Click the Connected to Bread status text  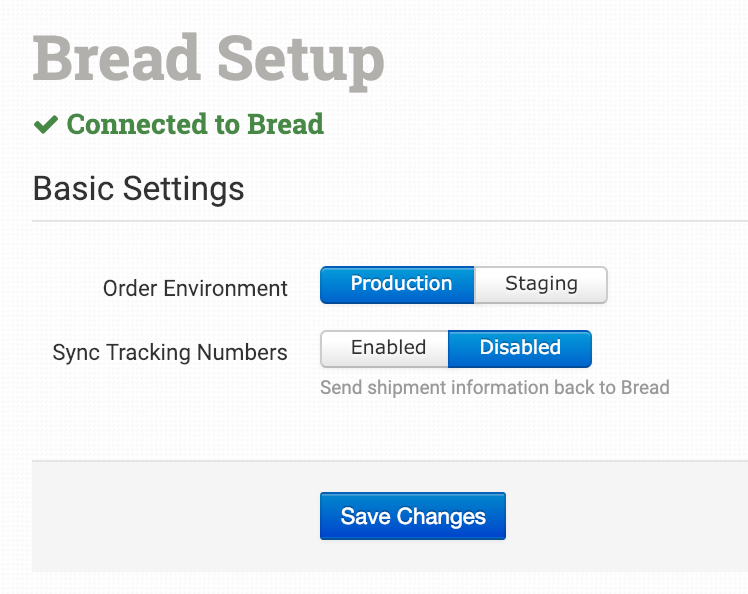pos(195,125)
